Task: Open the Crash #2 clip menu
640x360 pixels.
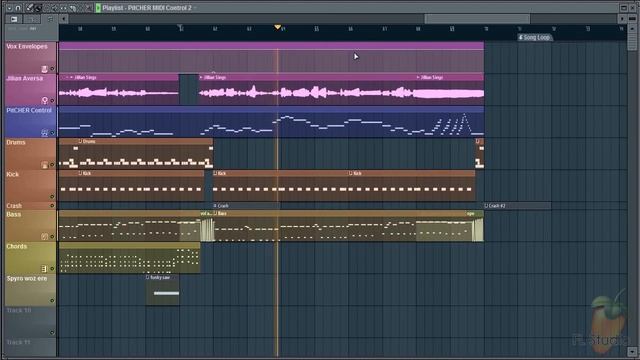Action: [x=486, y=206]
